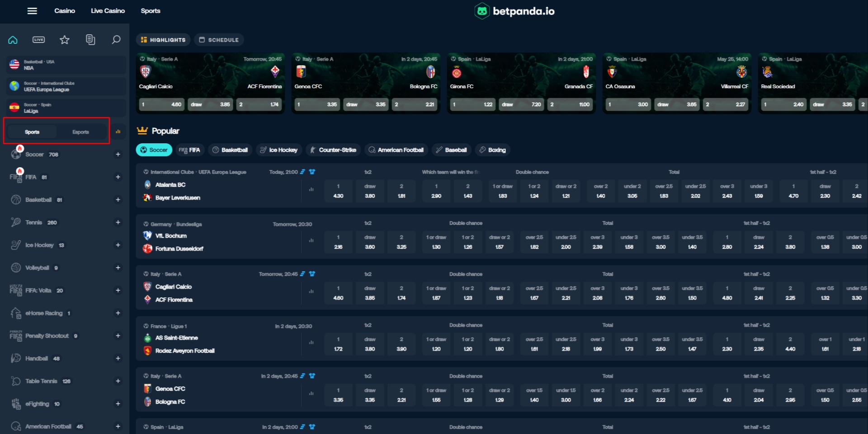Screen dimensions: 868x434
Task: Click the American Football icon in sidebar
Action: [16, 426]
